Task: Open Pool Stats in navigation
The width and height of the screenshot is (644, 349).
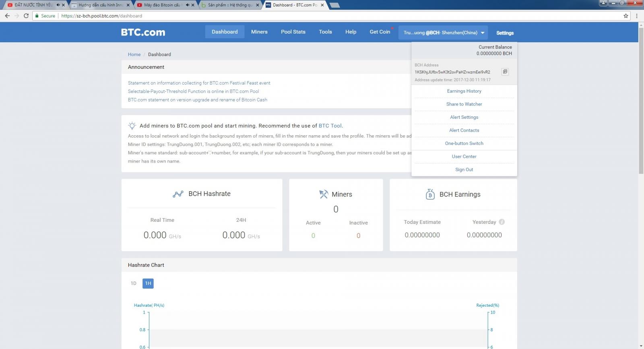Action: 293,32
